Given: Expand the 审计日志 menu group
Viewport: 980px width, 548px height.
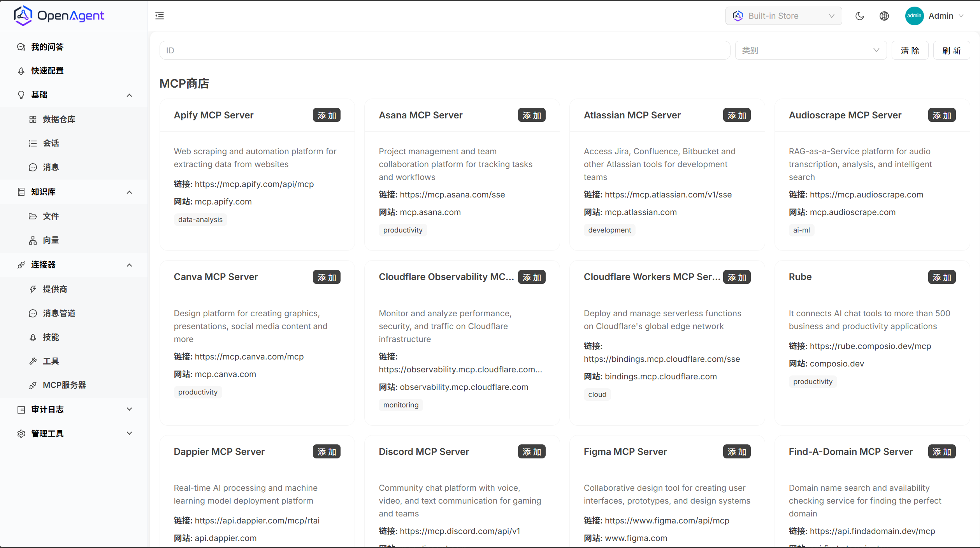Looking at the screenshot, I should point(130,409).
